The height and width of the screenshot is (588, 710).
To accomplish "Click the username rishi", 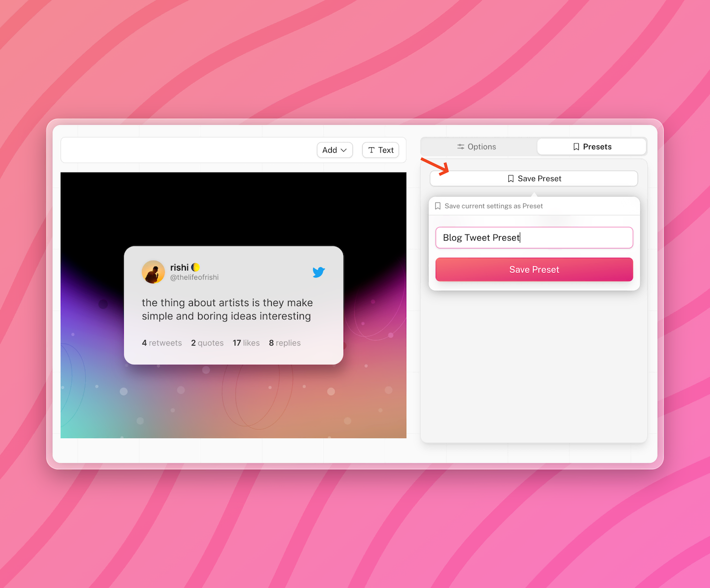I will [179, 267].
